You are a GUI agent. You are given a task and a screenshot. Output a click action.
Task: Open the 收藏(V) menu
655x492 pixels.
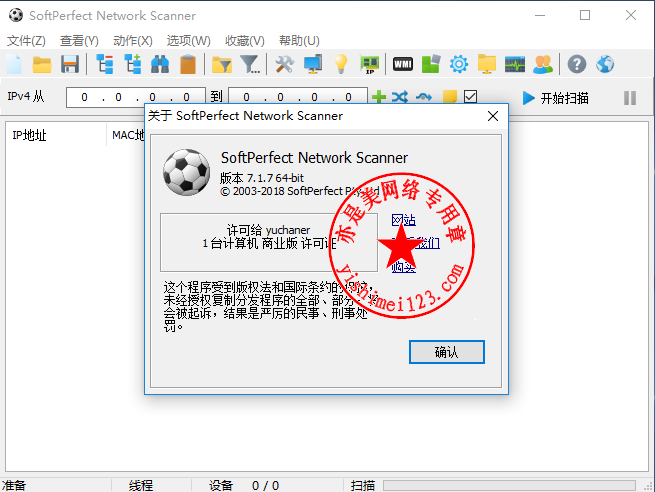pos(245,41)
